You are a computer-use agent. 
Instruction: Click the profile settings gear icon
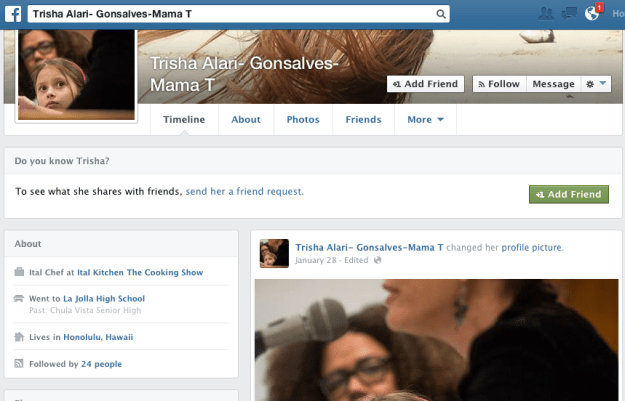point(590,84)
